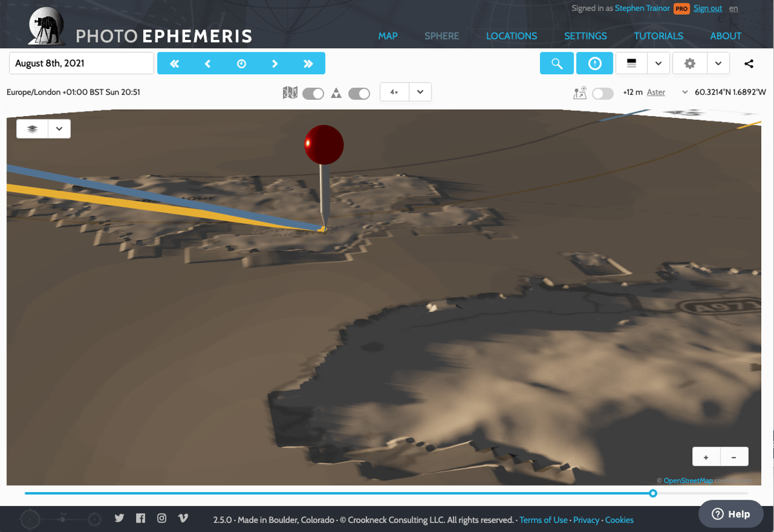Screen dimensions: 774x532
Task: Open the 4x terrain exaggeration dropdown
Action: tap(420, 92)
